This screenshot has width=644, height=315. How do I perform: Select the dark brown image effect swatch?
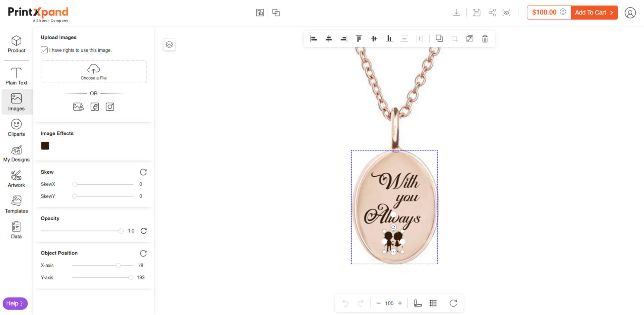(45, 146)
